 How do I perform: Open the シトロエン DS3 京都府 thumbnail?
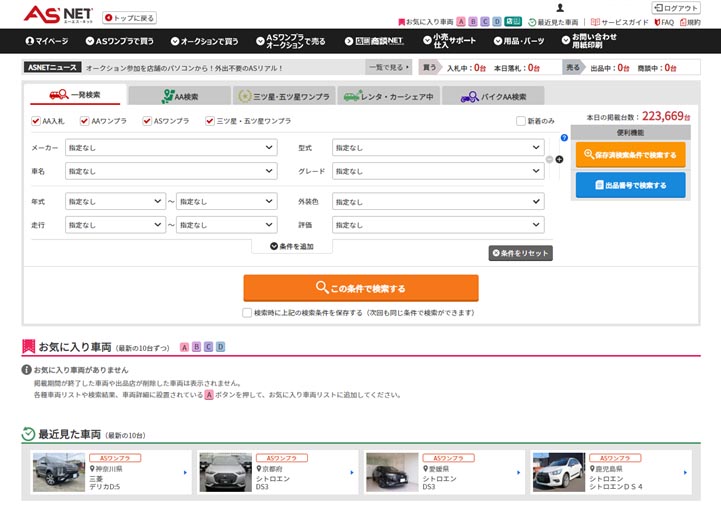coord(225,472)
